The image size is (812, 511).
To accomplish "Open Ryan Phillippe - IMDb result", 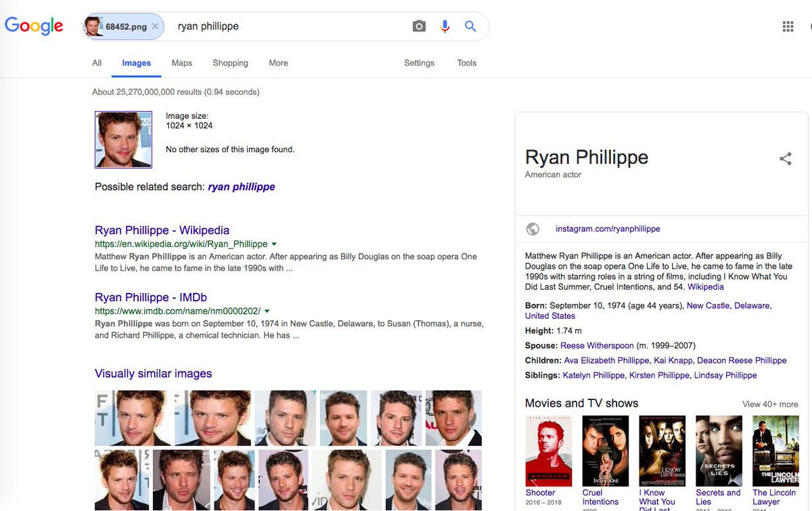I will click(x=151, y=297).
